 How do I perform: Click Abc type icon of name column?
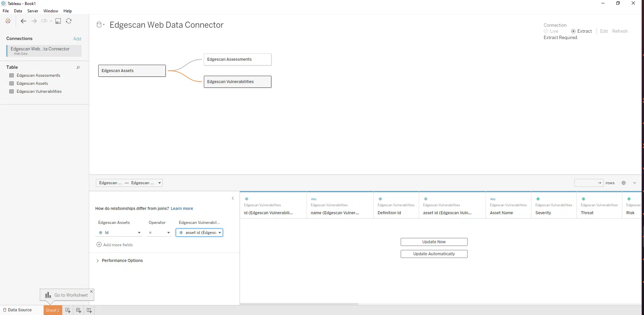pyautogui.click(x=314, y=199)
